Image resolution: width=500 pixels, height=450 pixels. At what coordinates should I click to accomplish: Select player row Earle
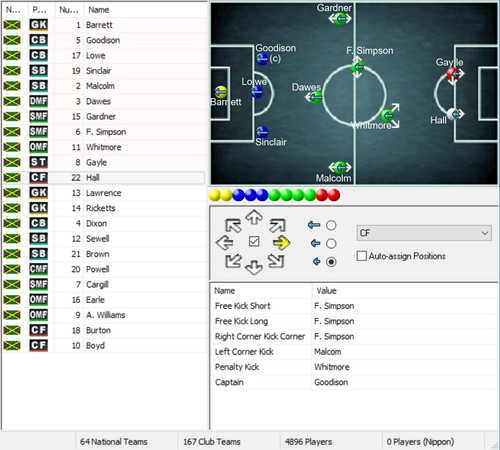[x=103, y=300]
